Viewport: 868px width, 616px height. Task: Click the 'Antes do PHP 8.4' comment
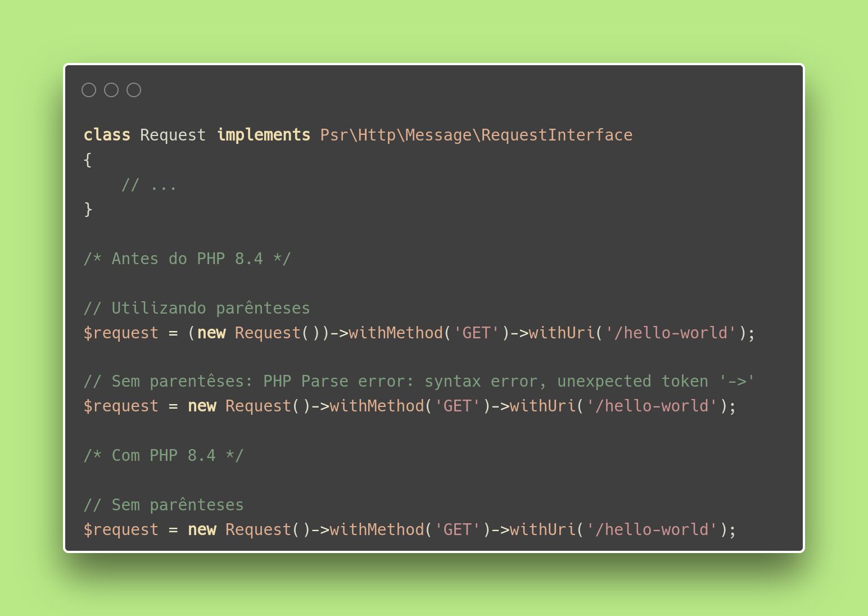tap(187, 259)
